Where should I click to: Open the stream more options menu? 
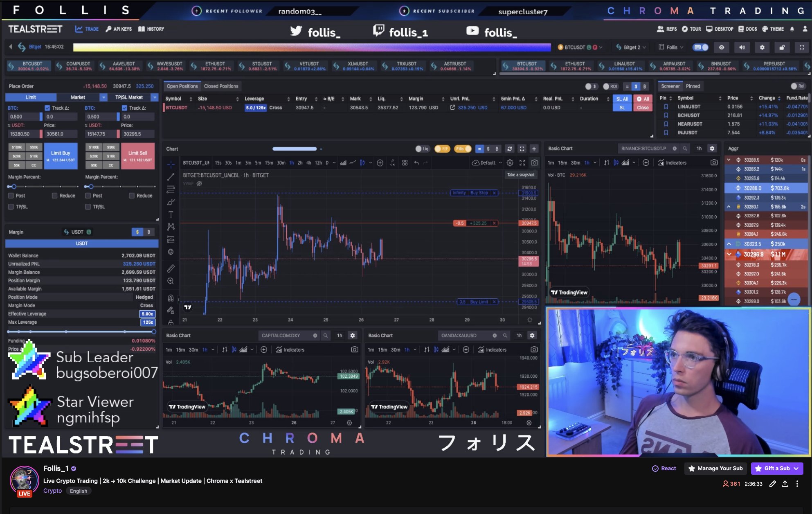[797, 484]
